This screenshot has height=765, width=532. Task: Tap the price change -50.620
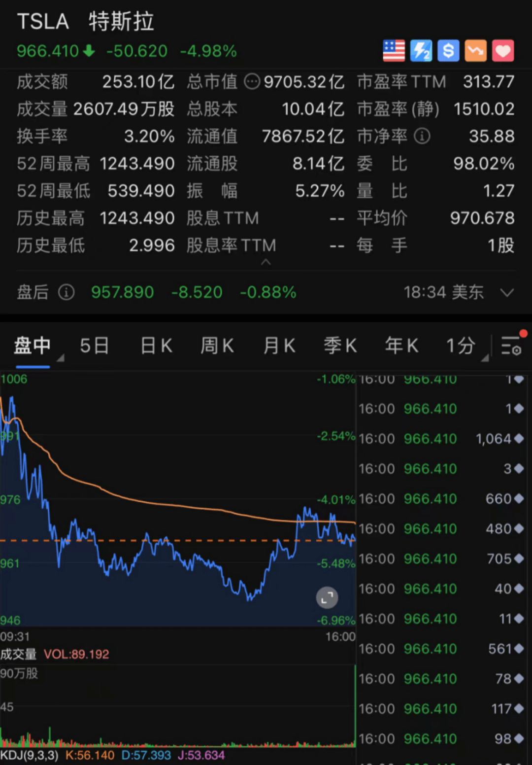coord(137,51)
